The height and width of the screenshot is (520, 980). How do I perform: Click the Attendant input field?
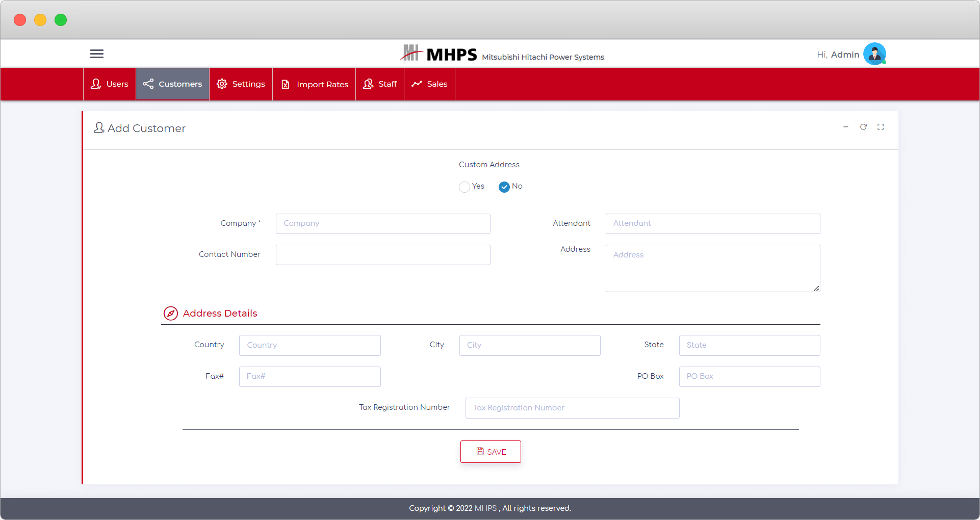tap(713, 224)
